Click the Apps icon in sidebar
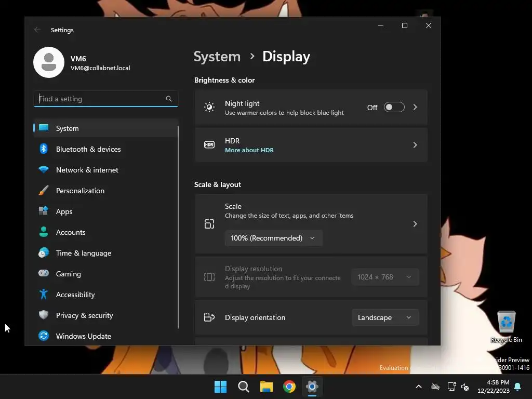This screenshot has width=532, height=399. pyautogui.click(x=44, y=211)
